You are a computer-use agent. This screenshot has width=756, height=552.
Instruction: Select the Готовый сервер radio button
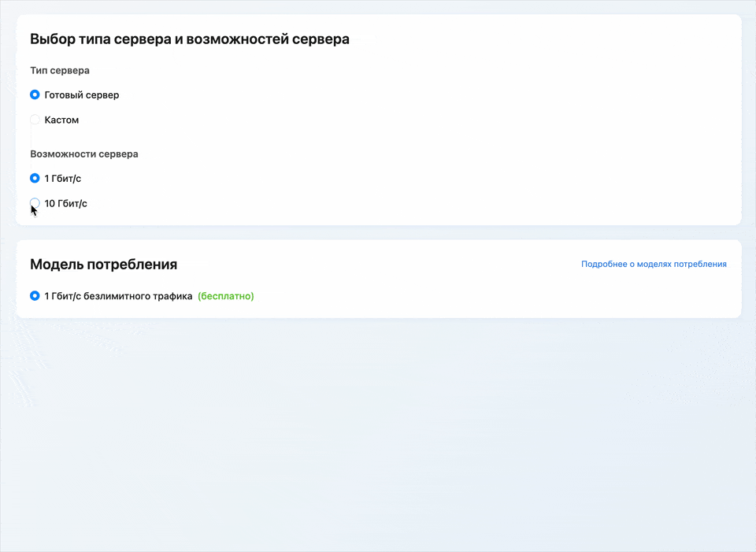pyautogui.click(x=35, y=94)
